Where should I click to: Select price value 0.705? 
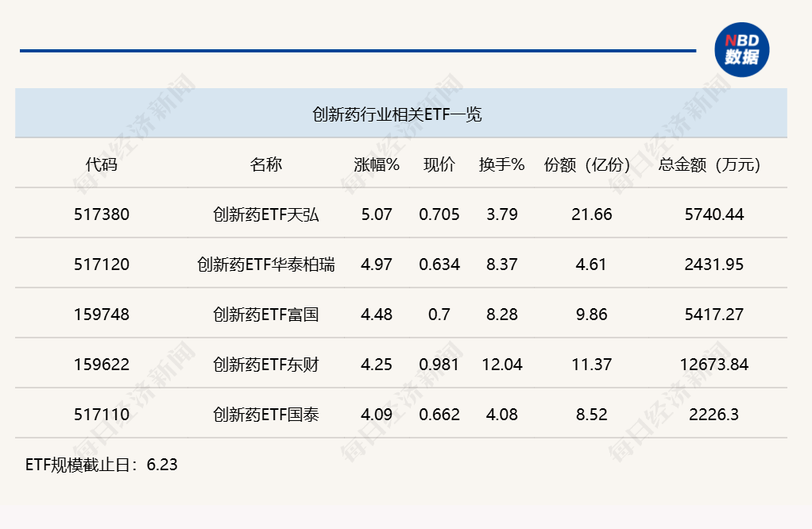(439, 214)
